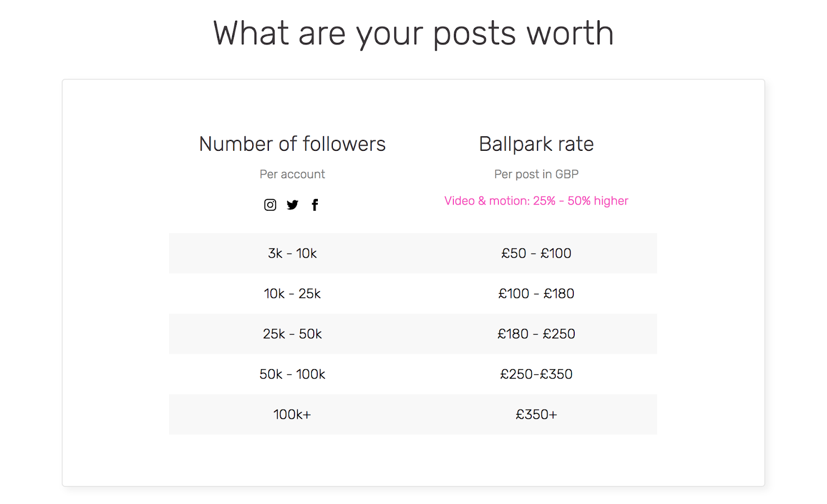Image resolution: width=827 pixels, height=504 pixels.
Task: Click the pink Video & motion note
Action: [x=537, y=201]
